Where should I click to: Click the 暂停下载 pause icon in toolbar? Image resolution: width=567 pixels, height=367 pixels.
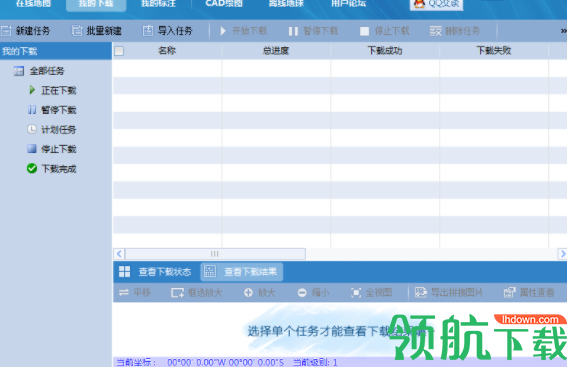click(x=293, y=31)
